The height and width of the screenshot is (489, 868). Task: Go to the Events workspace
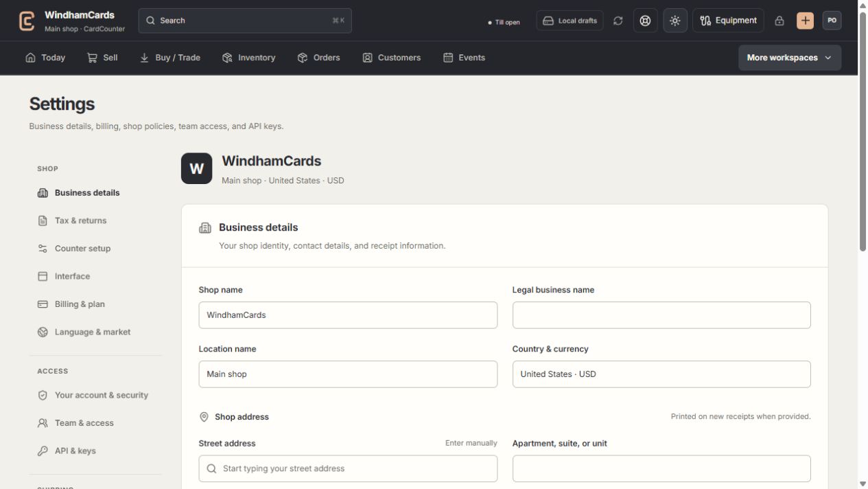[x=465, y=58]
